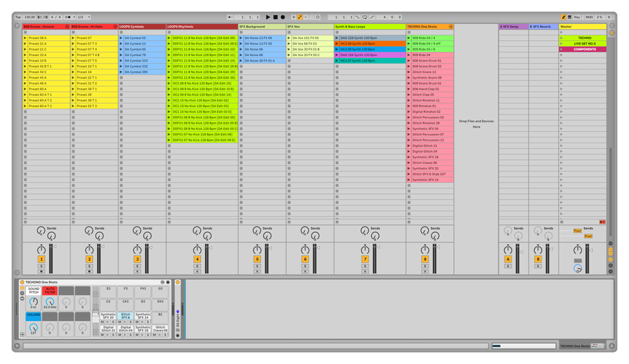
Task: Select the AUTO FILTER macro label
Action: [x=50, y=290]
